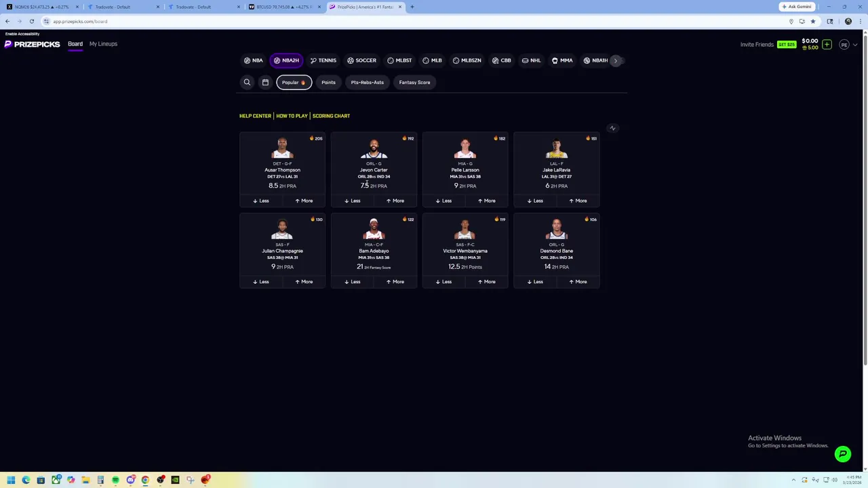Pick More for Ausar Thompson

[x=303, y=201]
